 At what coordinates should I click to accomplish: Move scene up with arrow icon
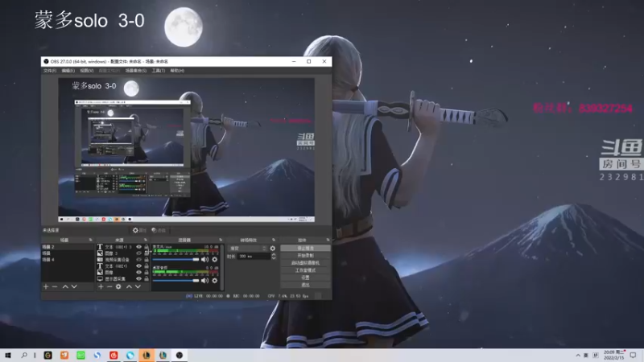click(65, 286)
